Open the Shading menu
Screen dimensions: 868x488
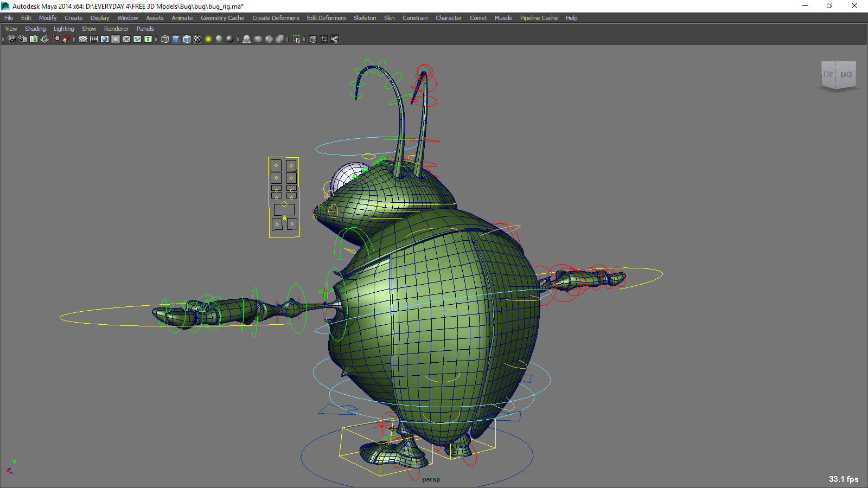pos(35,29)
